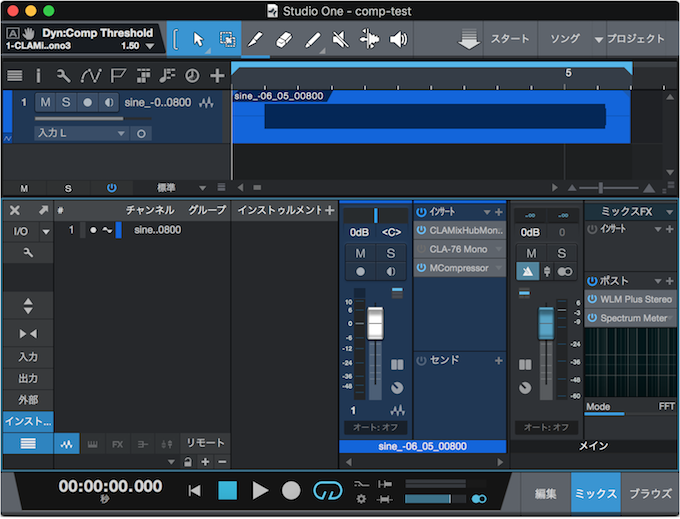
Task: Close the mixer panel X icon
Action: (15, 210)
